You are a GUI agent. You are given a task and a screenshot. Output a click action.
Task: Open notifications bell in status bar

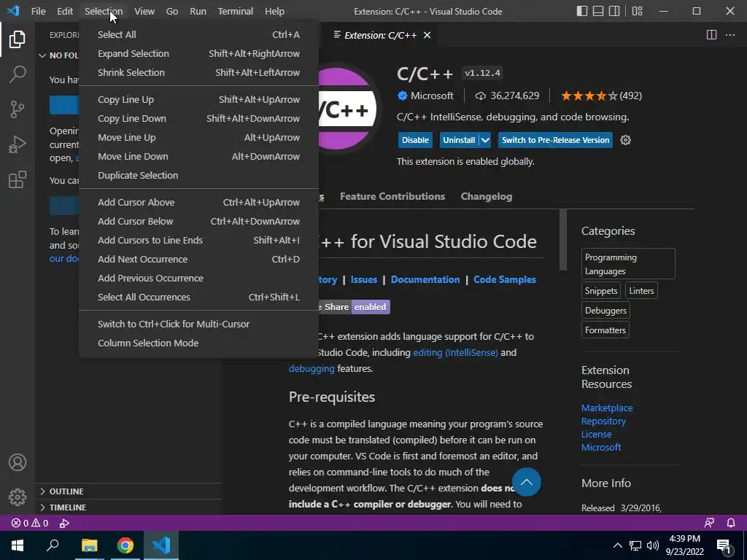[x=731, y=523]
